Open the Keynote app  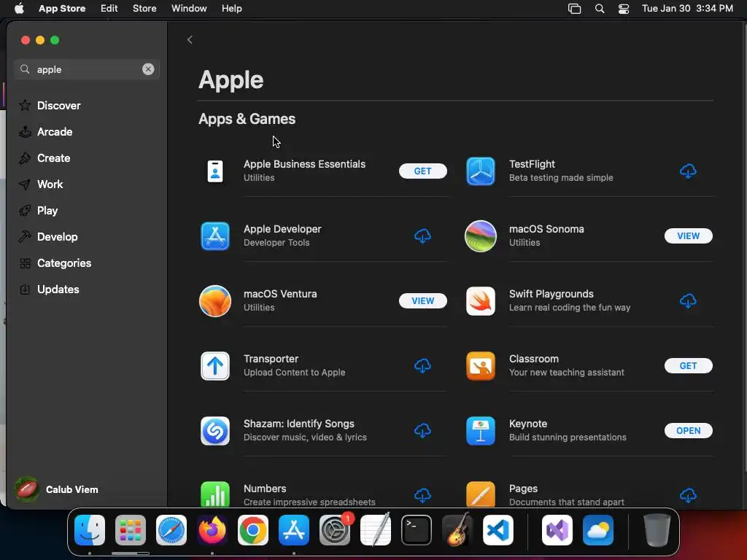click(688, 430)
